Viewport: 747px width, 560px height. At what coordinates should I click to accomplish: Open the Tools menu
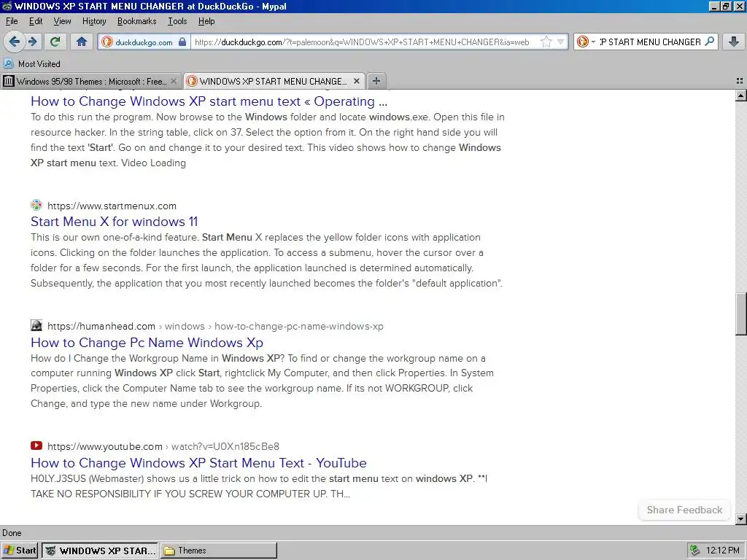click(x=177, y=21)
